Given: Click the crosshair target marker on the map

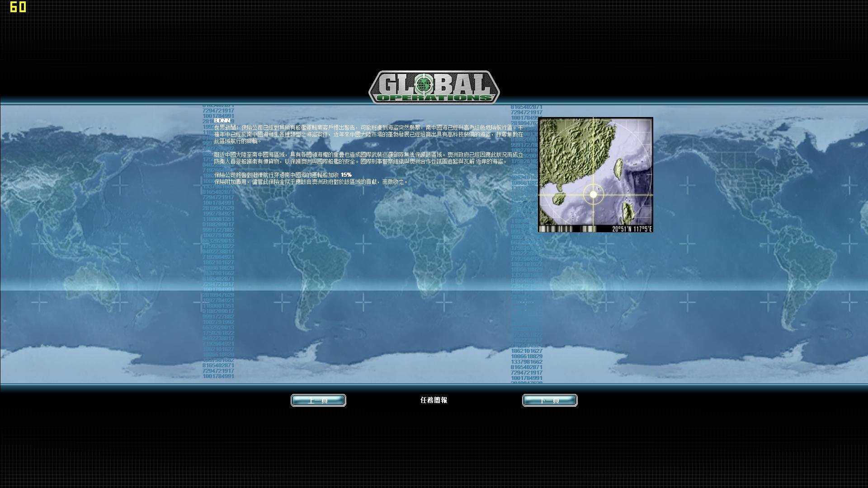Looking at the screenshot, I should [x=593, y=194].
